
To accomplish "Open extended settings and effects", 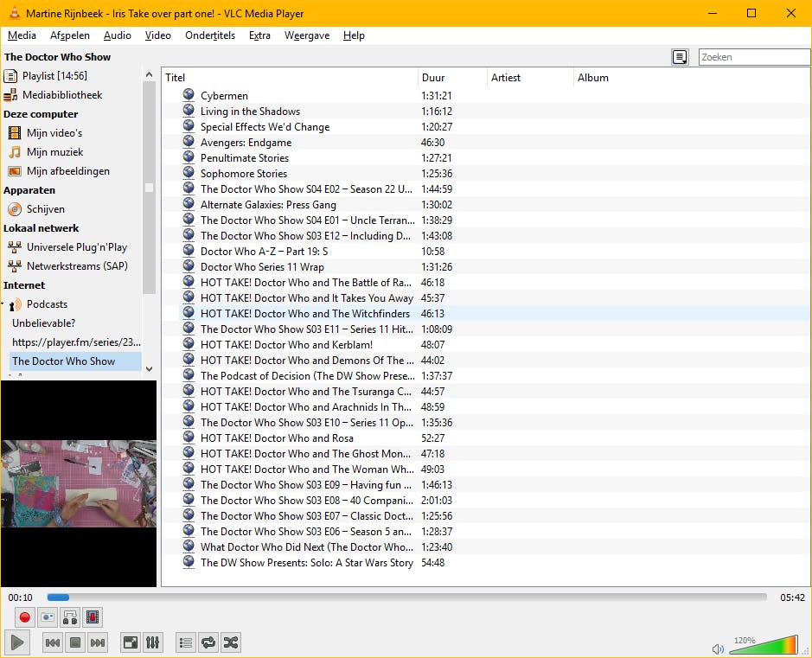I will pos(153,643).
